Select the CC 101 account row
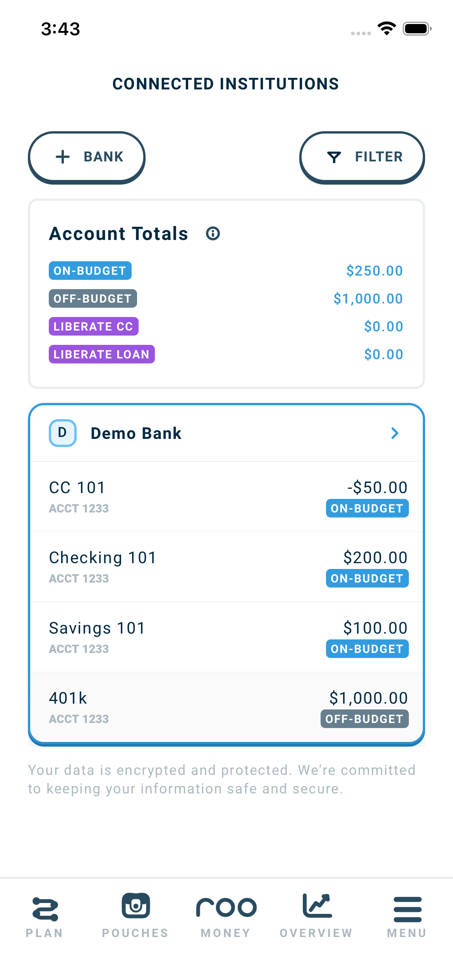 (x=226, y=497)
